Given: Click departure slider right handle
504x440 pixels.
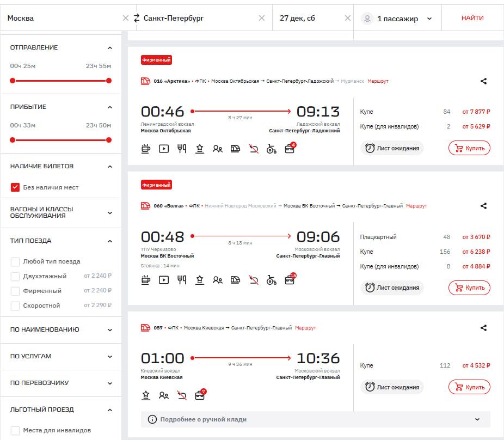Looking at the screenshot, I should [x=109, y=81].
